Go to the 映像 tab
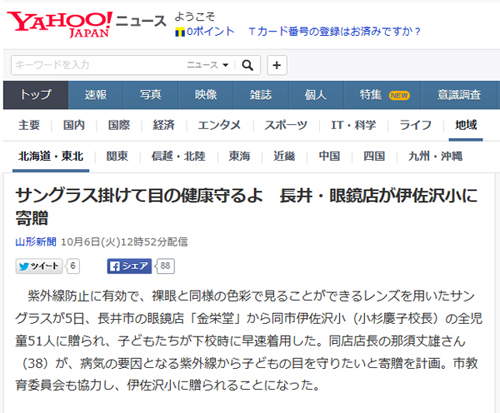The height and width of the screenshot is (413, 500). [206, 95]
